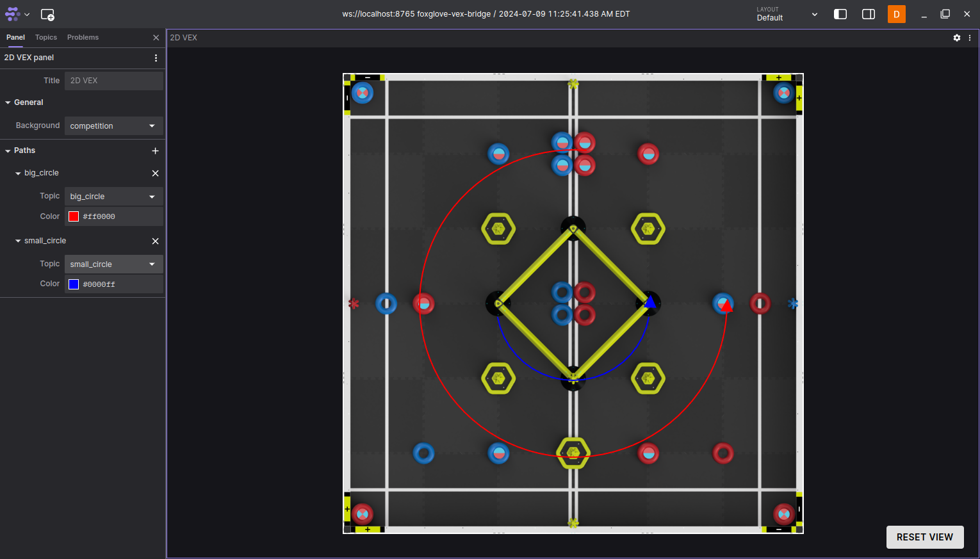Open the 2D VEX panel settings gear
The width and height of the screenshot is (980, 559).
(956, 38)
